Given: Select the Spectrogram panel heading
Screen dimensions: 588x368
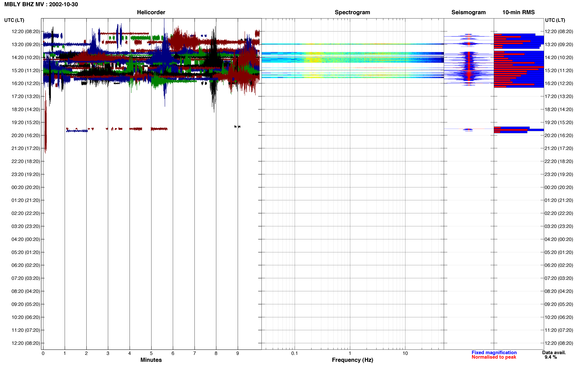Looking at the screenshot, I should [x=352, y=12].
